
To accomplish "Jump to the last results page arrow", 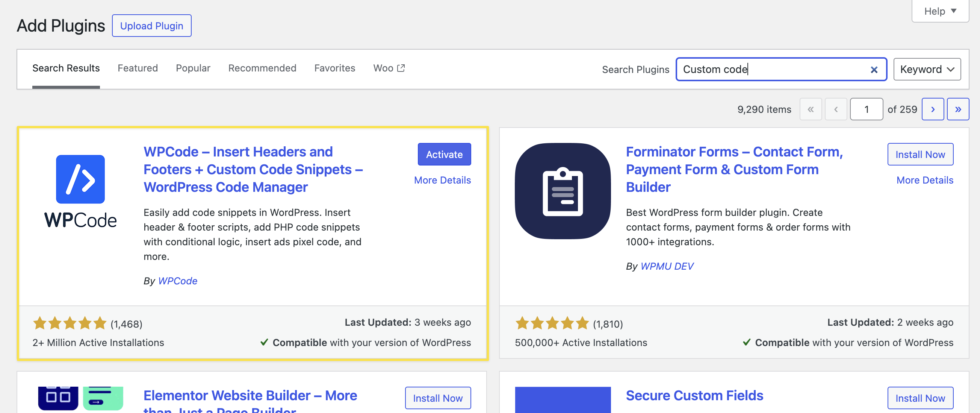I will 958,109.
